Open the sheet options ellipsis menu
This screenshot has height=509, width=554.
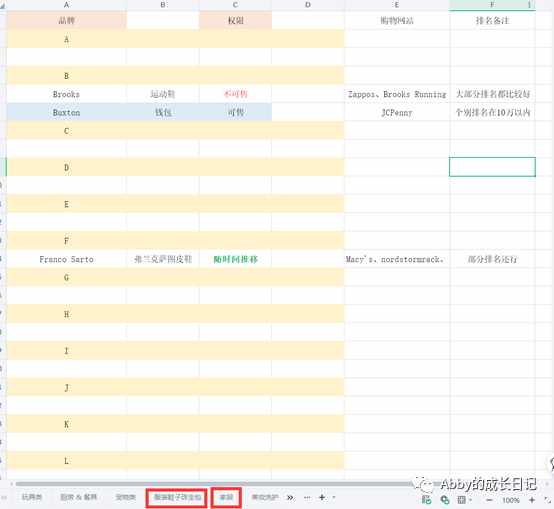coord(307,497)
